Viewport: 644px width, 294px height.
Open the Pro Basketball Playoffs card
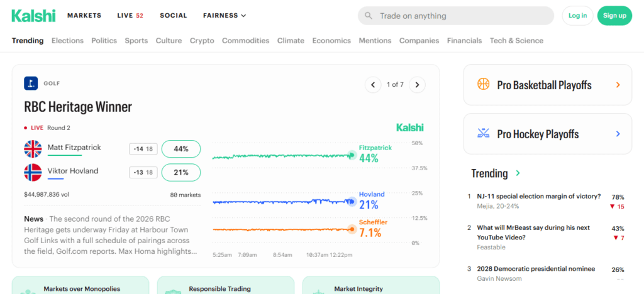pyautogui.click(x=548, y=85)
